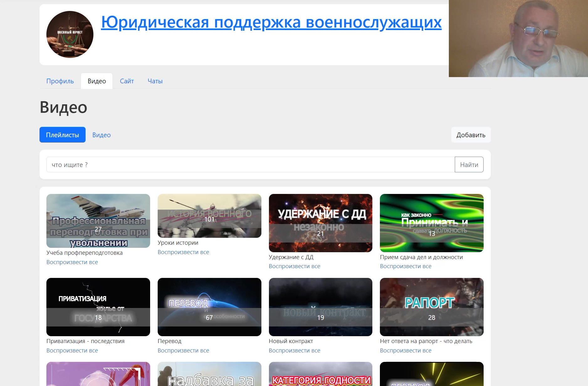Screen dimensions: 588x386
Task: Open the "Удержание с ДД" playlist thumbnail
Action: tap(320, 223)
